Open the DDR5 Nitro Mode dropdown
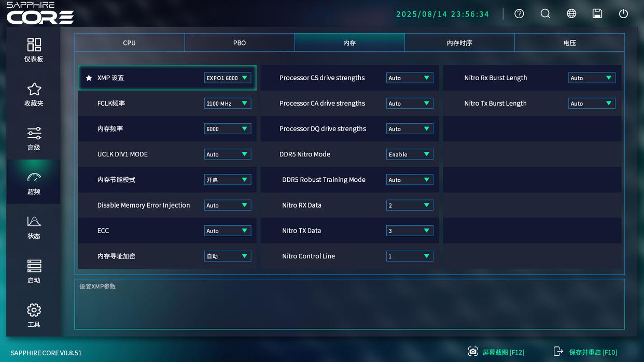 (x=410, y=154)
